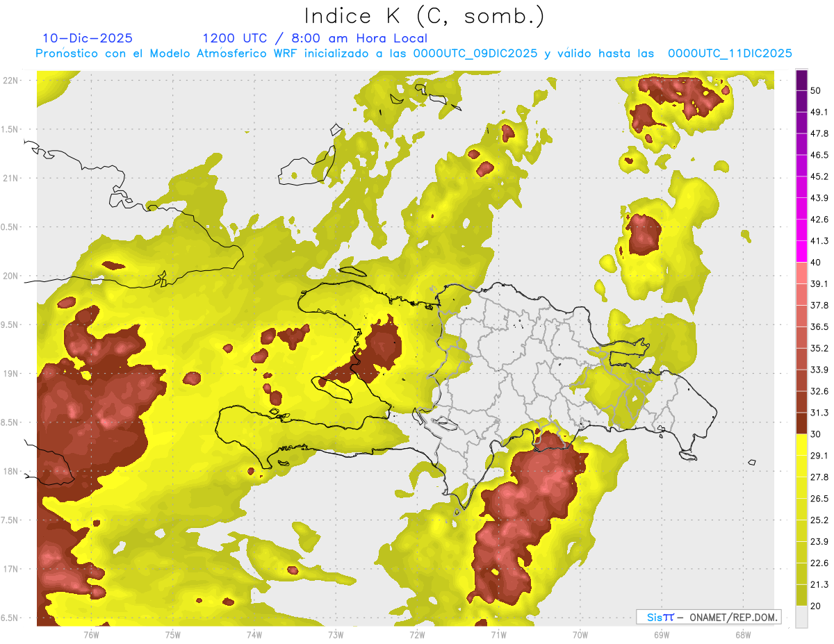Click the '71W' longitude label
Image resolution: width=834 pixels, height=644 pixels.
pyautogui.click(x=498, y=635)
